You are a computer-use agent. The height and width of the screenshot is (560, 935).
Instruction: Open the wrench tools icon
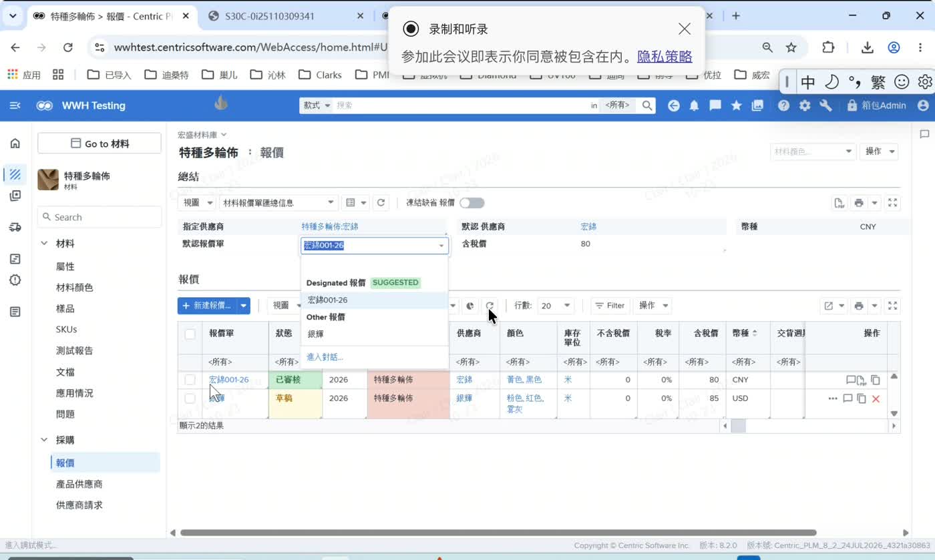825,105
